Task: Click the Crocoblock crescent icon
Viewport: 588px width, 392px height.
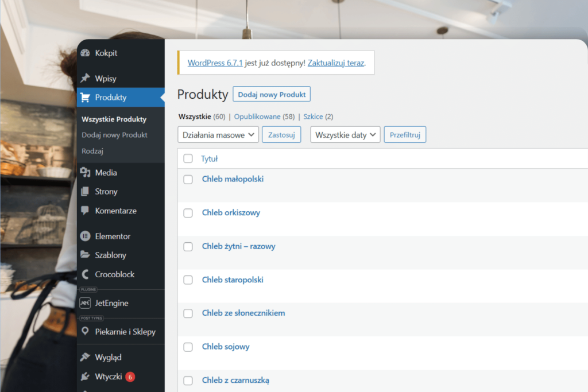Action: pyautogui.click(x=86, y=274)
